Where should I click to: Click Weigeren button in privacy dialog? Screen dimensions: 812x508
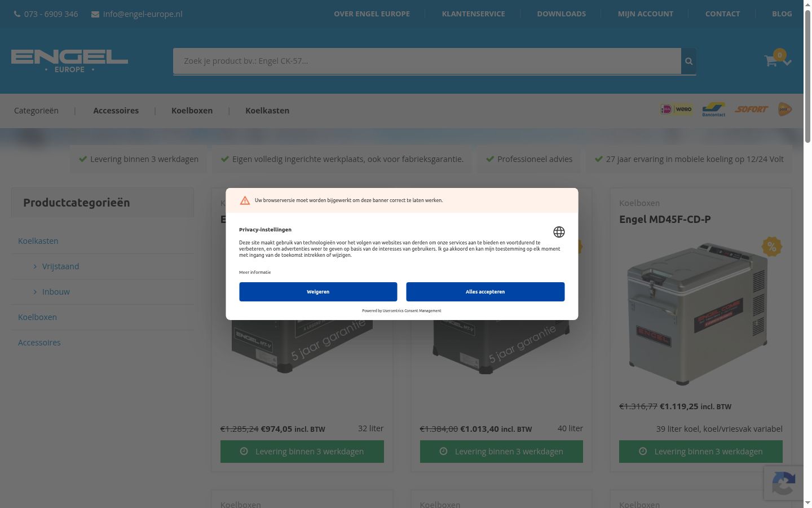pyautogui.click(x=318, y=292)
